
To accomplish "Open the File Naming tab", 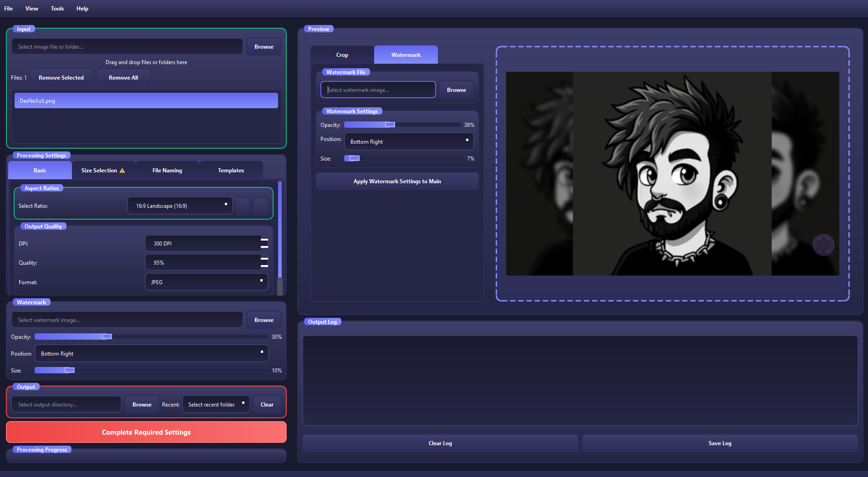I will pos(167,170).
